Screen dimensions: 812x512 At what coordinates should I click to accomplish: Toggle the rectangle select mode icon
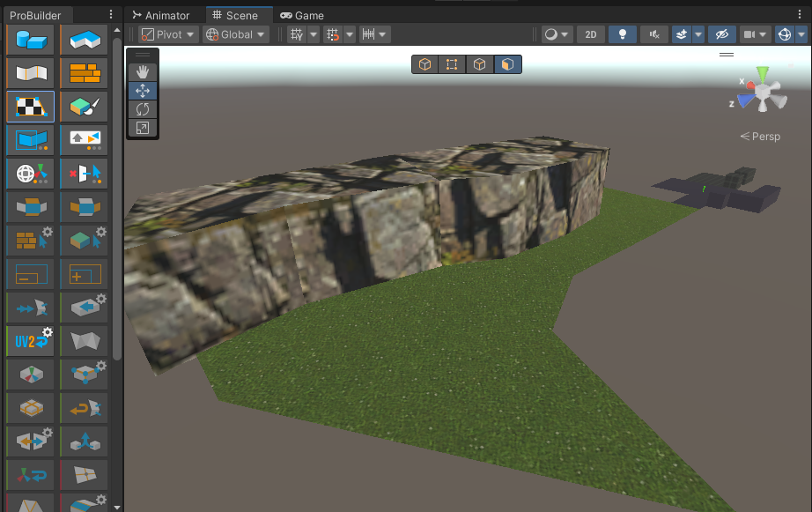click(31, 140)
